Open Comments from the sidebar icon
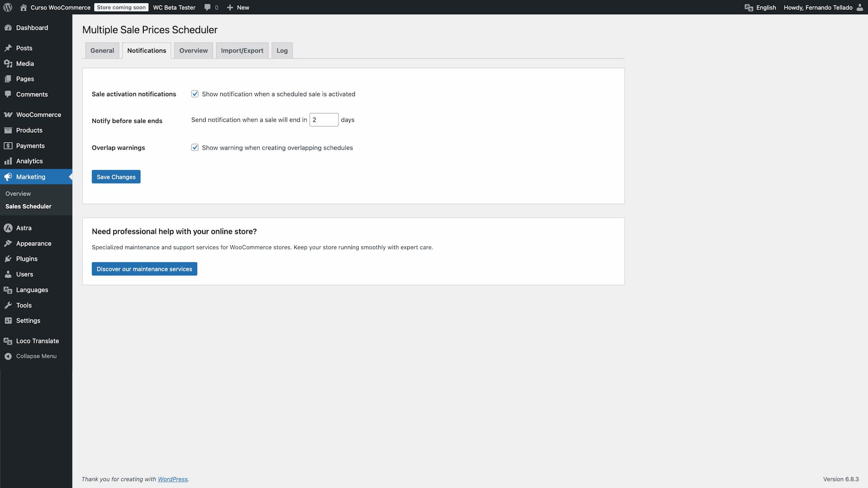868x488 pixels. pos(8,94)
